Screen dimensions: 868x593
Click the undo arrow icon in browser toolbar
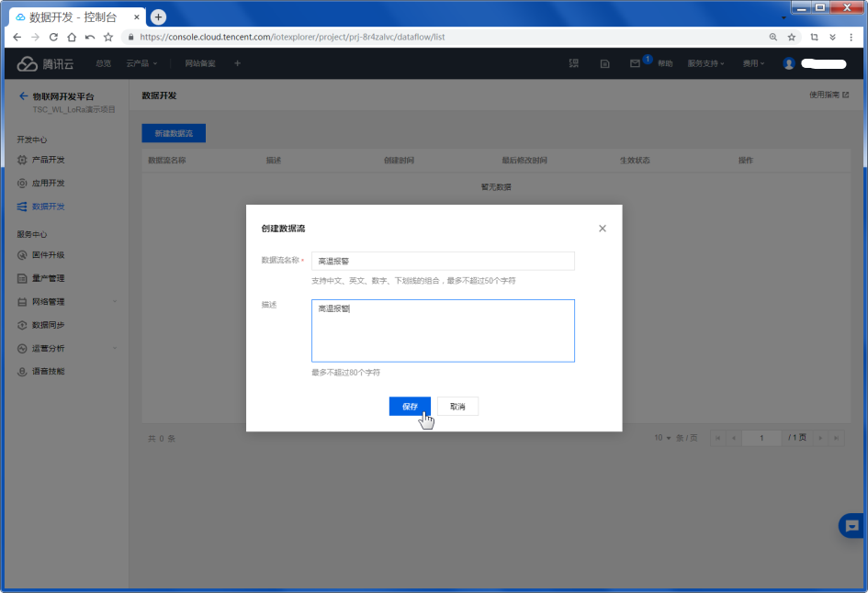click(x=90, y=37)
